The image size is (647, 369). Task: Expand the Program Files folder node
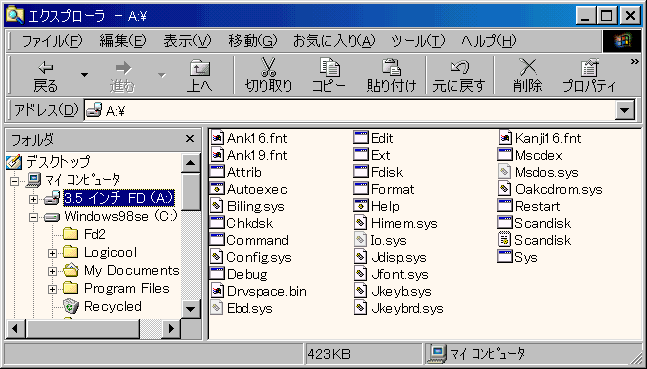click(x=52, y=289)
